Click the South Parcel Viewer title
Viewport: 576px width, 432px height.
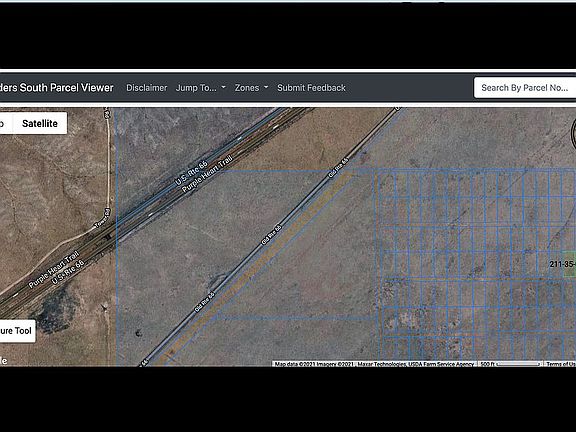point(57,87)
